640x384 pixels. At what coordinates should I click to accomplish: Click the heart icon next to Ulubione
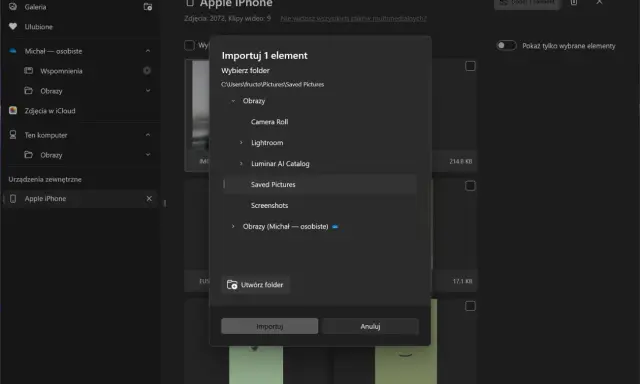tap(13, 26)
